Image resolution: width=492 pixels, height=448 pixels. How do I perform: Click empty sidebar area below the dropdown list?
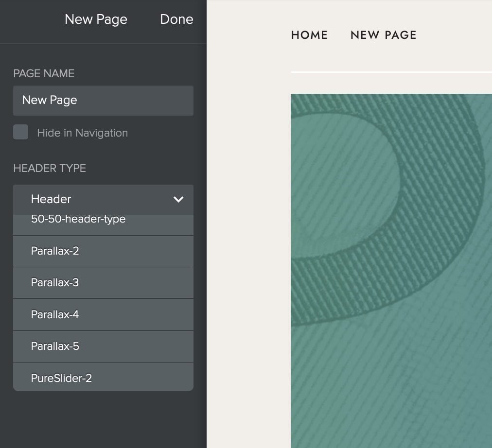[x=103, y=420]
